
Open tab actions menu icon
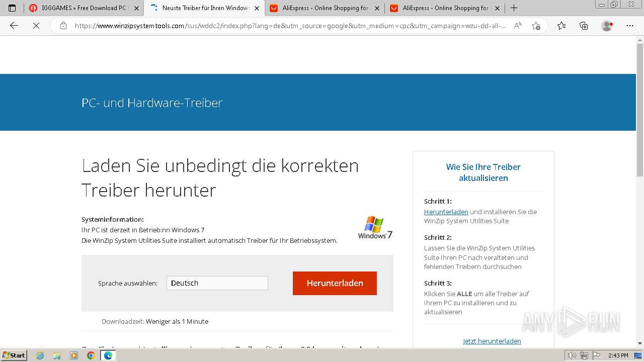[12, 8]
